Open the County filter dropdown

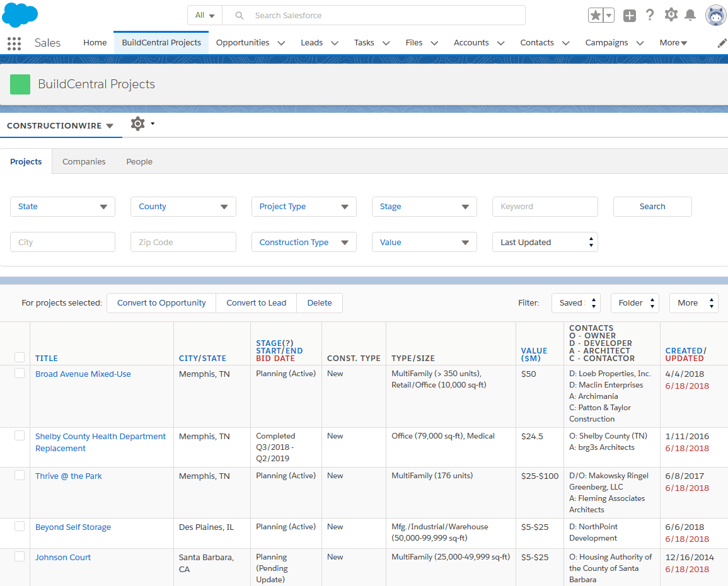click(x=183, y=207)
